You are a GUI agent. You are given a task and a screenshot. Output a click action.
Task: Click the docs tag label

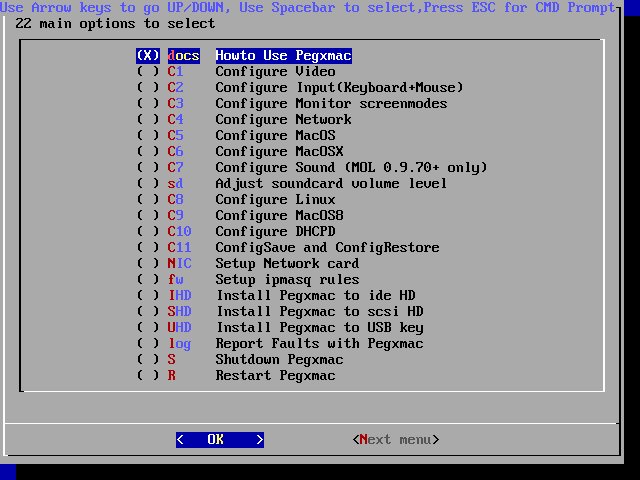(184, 56)
